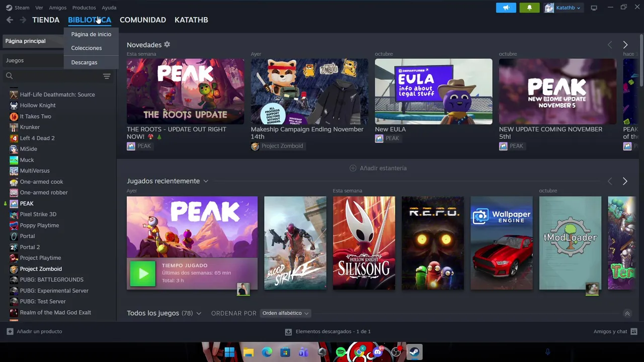Click Steam icon in the taskbar
This screenshot has width=644, height=362.
point(415,352)
